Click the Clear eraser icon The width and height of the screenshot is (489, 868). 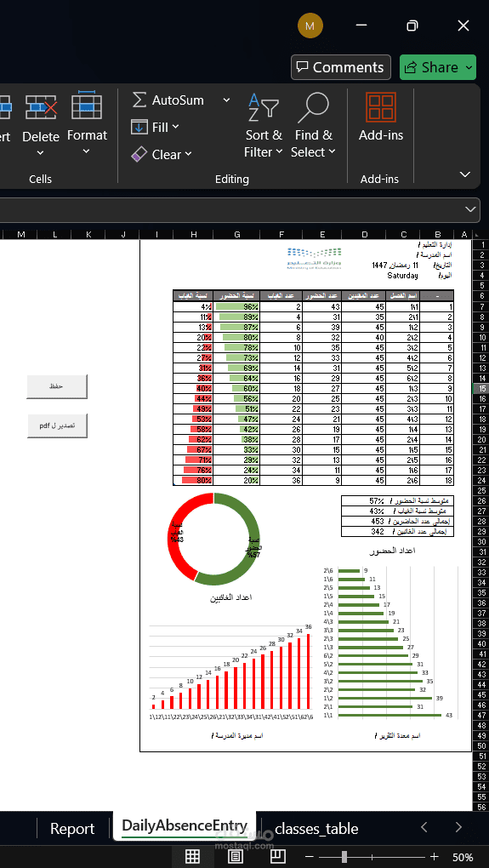coord(139,154)
